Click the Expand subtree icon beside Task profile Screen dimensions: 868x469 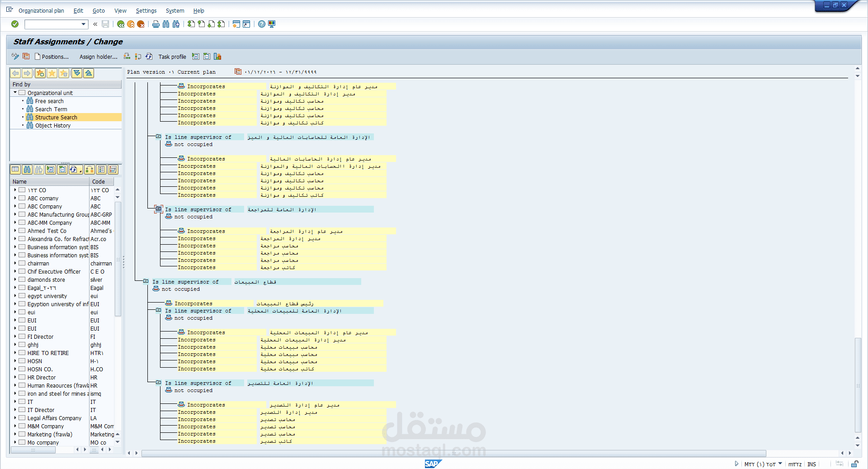(196, 56)
